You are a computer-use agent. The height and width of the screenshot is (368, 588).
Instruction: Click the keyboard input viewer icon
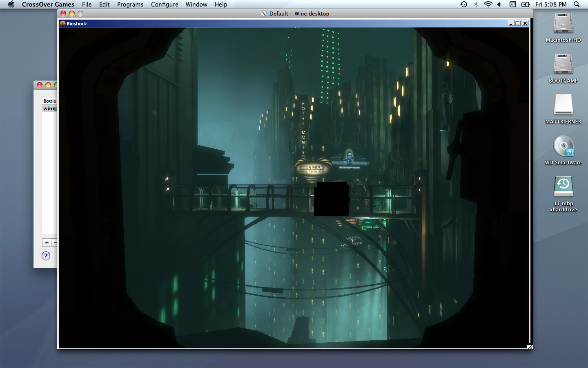(513, 4)
